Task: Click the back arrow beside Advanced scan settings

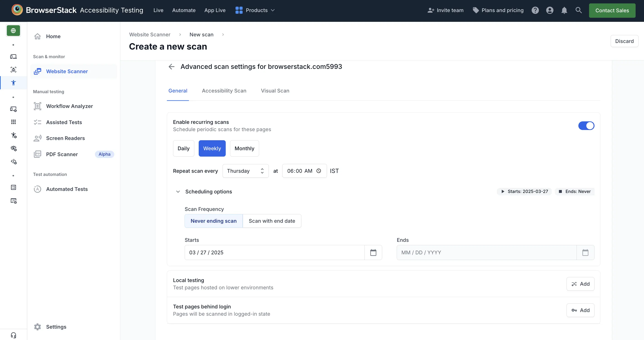Action: click(x=171, y=67)
